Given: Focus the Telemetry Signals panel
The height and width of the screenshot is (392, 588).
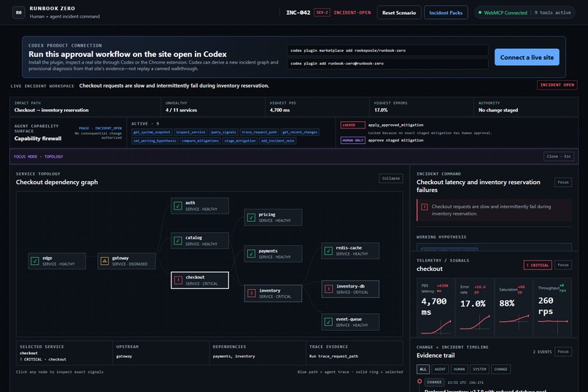Looking at the screenshot, I should coord(563,265).
